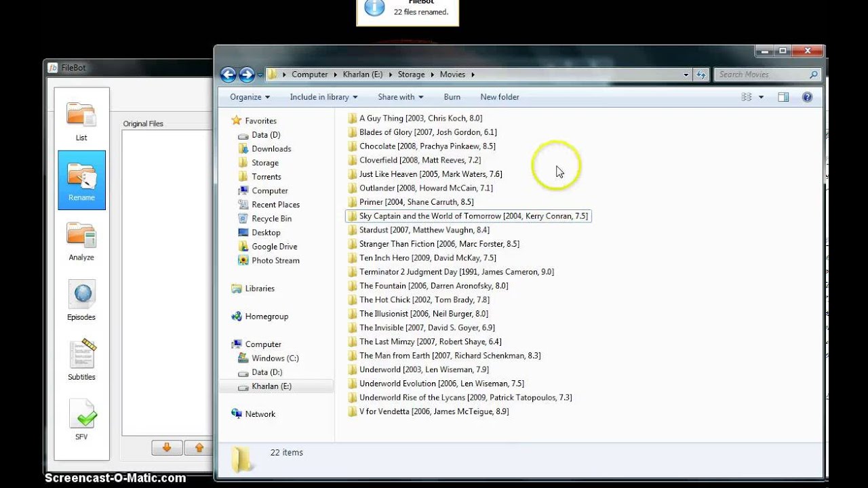
Task: Select the Primer [2004] folder
Action: [416, 202]
